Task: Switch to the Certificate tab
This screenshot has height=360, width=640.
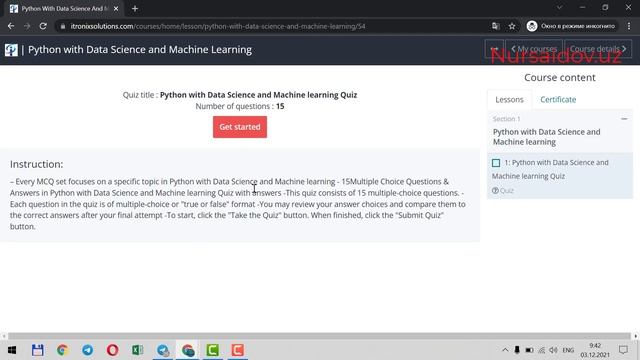Action: pos(558,100)
